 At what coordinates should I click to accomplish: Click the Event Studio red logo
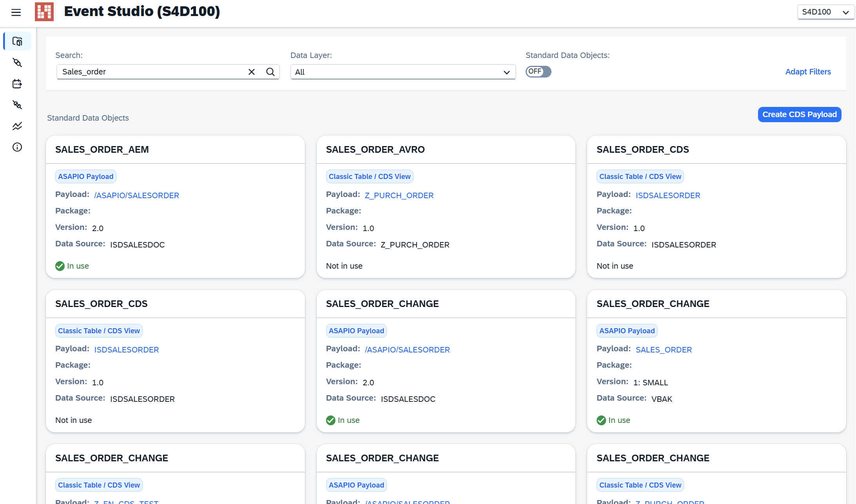pos(44,12)
